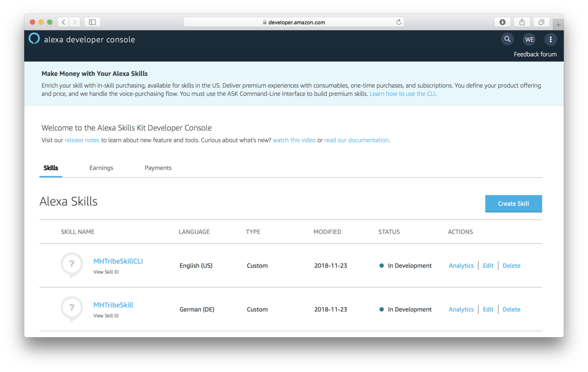Switch to the Payments tab
Screen dimensions: 588x372
pyautogui.click(x=158, y=168)
